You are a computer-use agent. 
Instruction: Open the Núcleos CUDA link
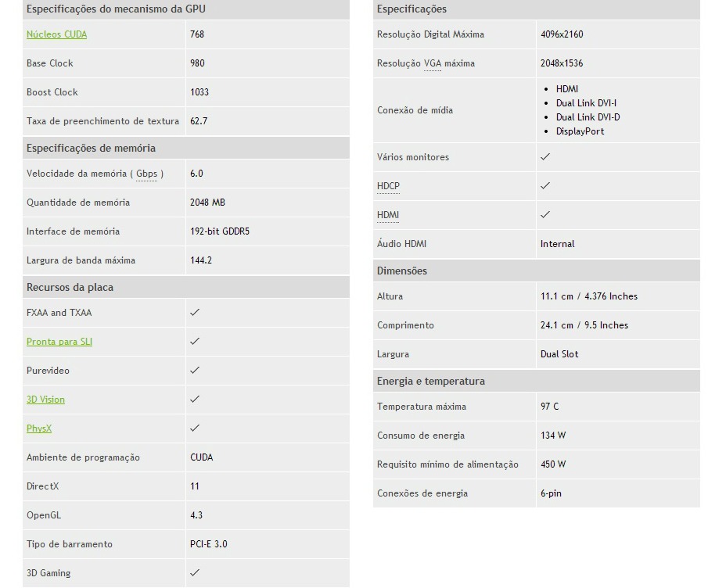pyautogui.click(x=56, y=34)
